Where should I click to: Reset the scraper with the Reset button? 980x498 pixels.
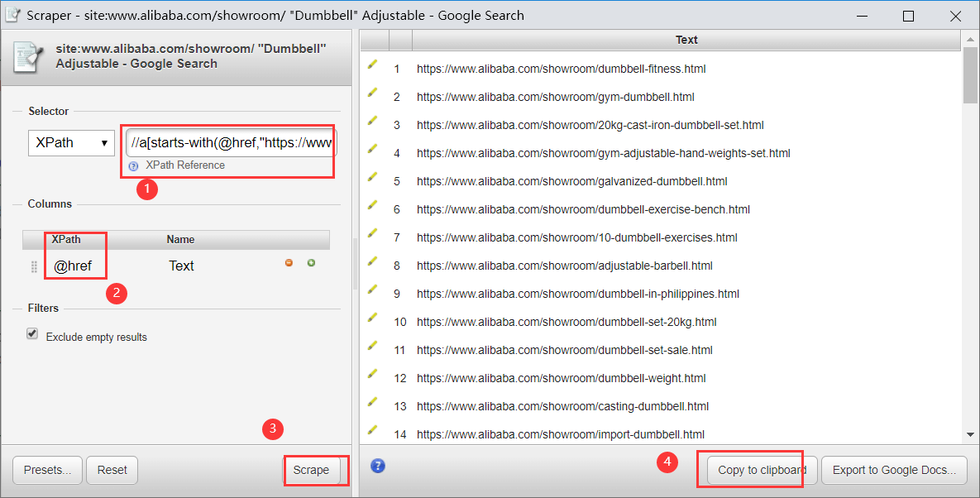(x=112, y=470)
